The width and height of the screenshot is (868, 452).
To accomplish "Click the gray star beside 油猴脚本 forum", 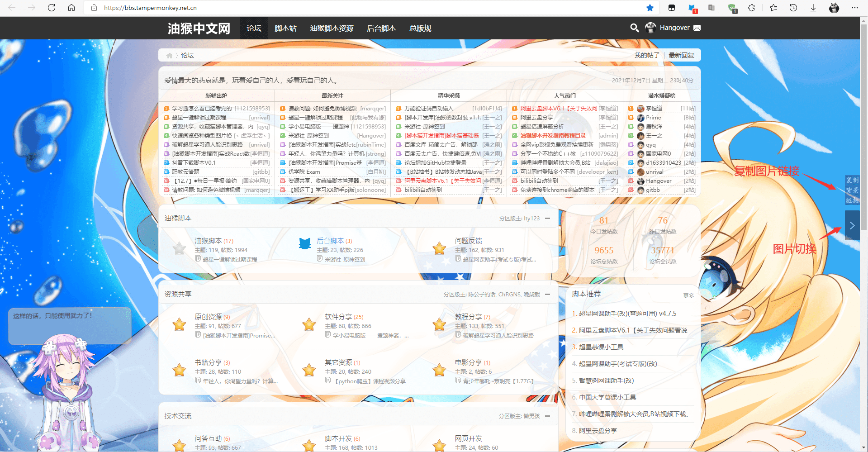I will coord(179,248).
